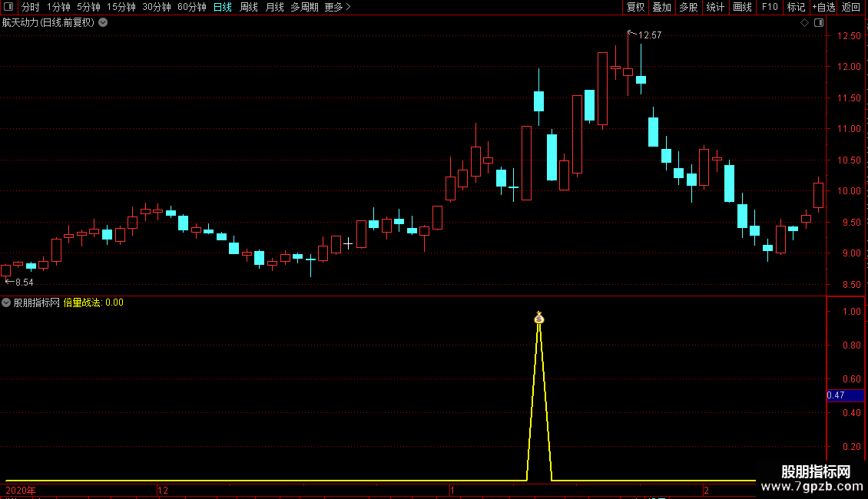Expand the 更多 periods menu
868x499 pixels.
point(338,7)
